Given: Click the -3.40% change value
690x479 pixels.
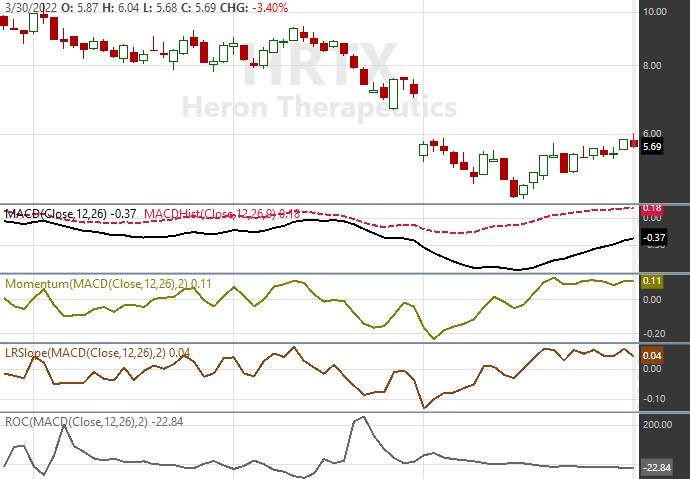Looking at the screenshot, I should [x=271, y=7].
